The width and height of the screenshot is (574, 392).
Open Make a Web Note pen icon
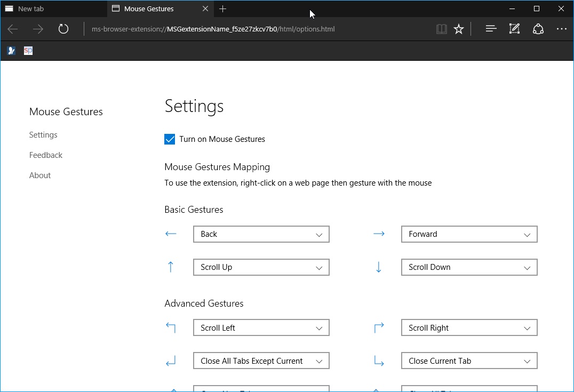[514, 29]
